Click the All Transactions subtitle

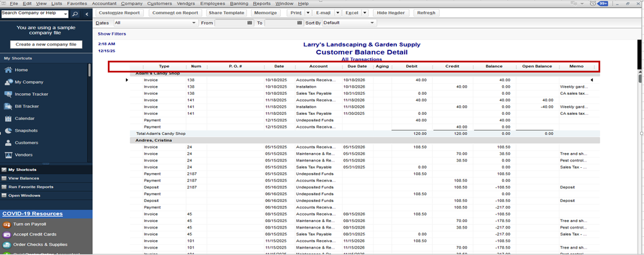pos(362,59)
